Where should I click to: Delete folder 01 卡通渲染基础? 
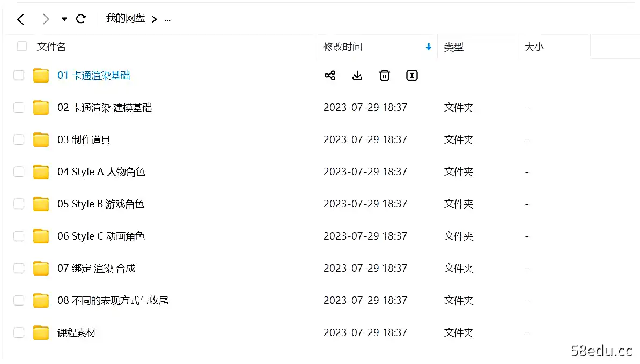(x=384, y=76)
